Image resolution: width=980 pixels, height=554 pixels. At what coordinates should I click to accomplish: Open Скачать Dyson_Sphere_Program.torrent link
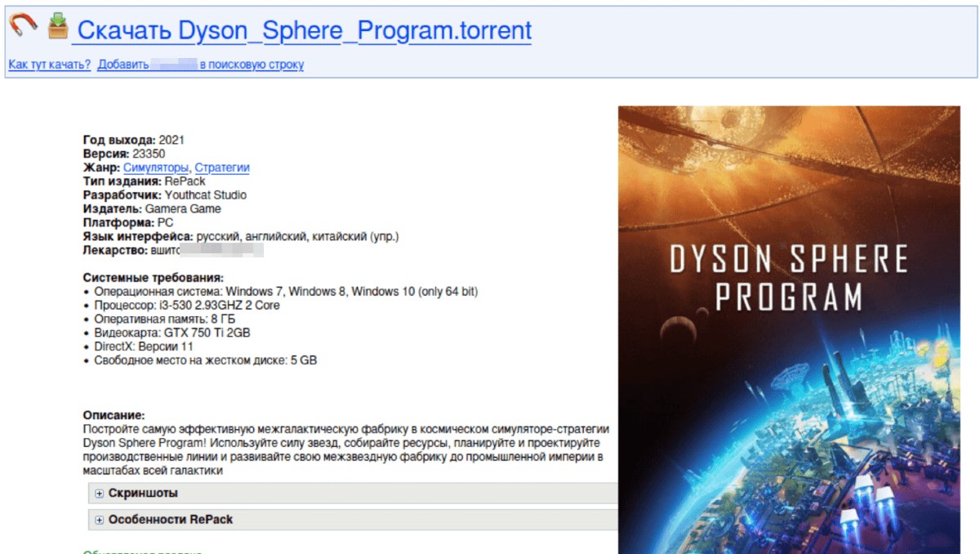302,31
